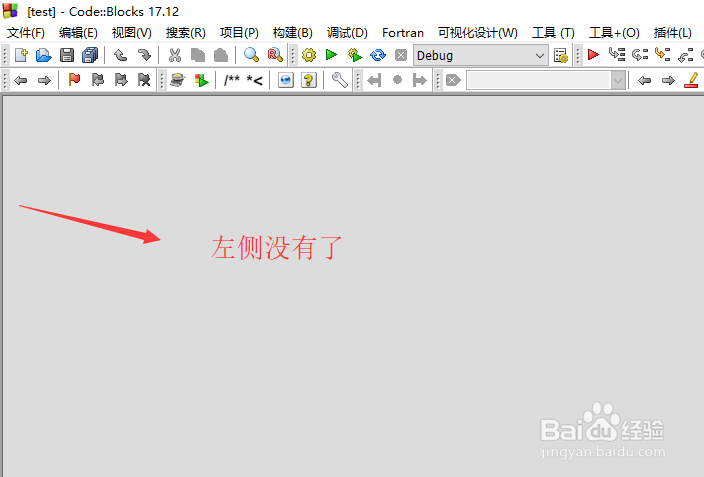Viewport: 704px width, 477px height.
Task: Step to next line debug icon
Action: coord(640,55)
